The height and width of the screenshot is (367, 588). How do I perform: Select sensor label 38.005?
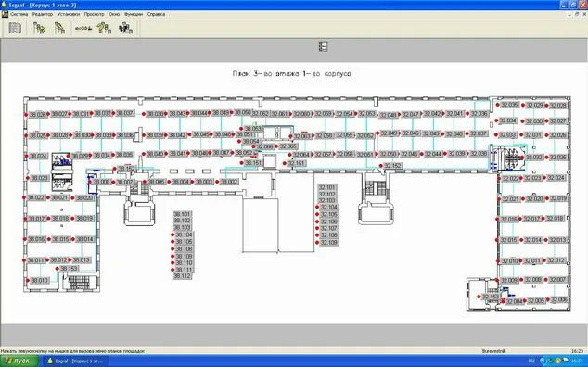pyautogui.click(x=157, y=182)
